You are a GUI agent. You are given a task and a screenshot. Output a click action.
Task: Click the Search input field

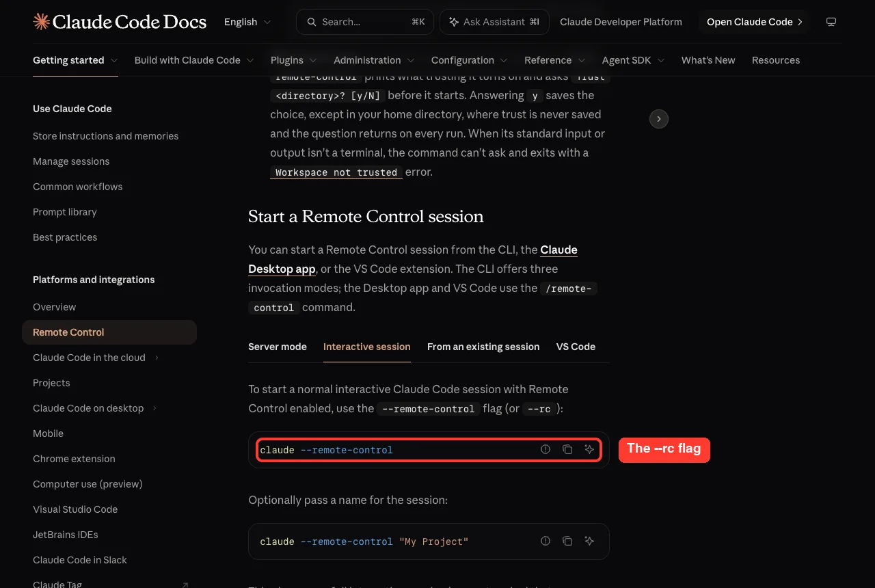[365, 22]
